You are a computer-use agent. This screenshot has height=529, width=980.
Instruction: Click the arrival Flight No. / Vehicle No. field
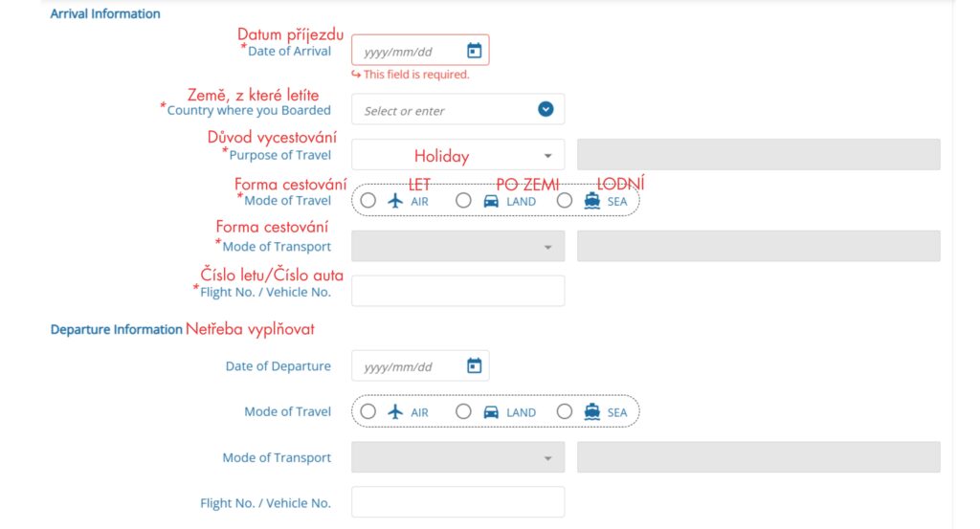pos(457,291)
